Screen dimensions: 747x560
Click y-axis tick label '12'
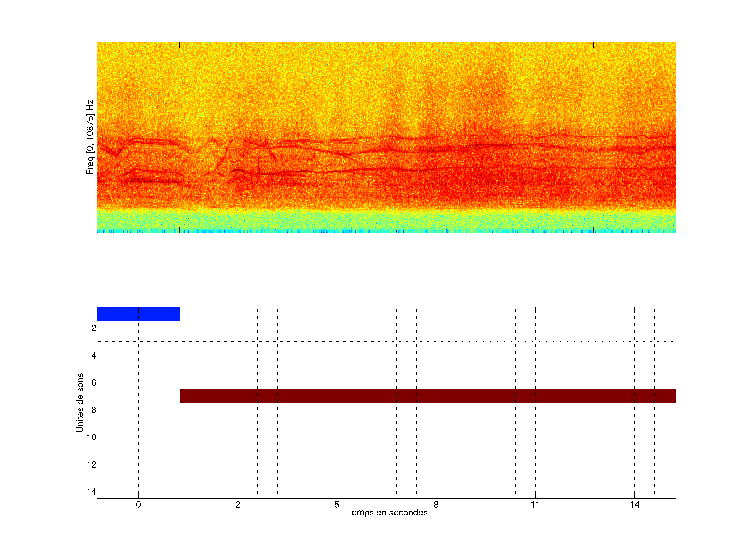pos(92,465)
